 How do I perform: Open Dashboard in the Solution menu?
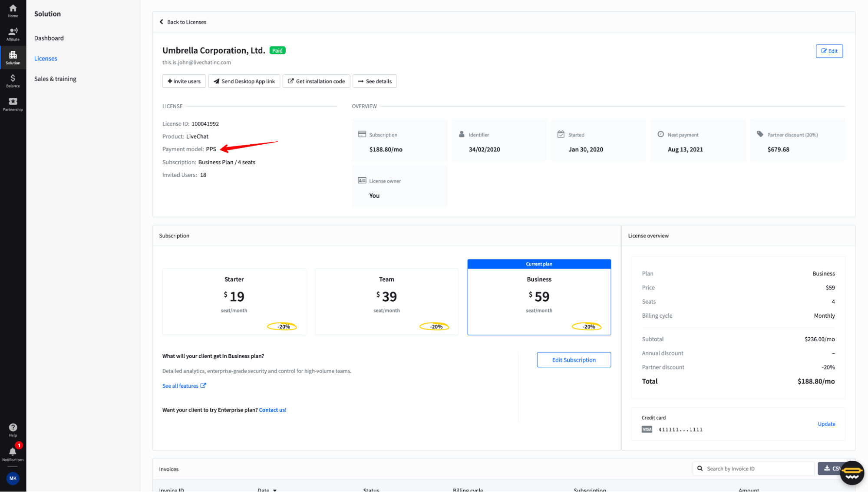tap(49, 38)
